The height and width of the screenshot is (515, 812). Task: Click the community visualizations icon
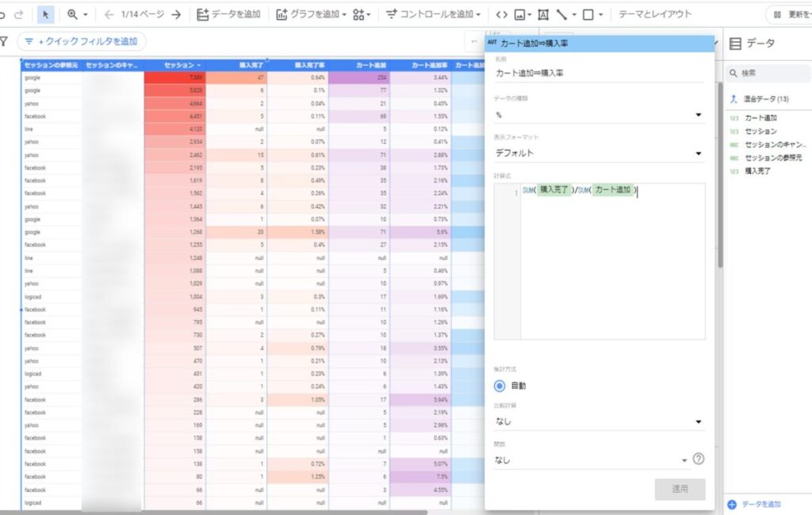coord(360,14)
